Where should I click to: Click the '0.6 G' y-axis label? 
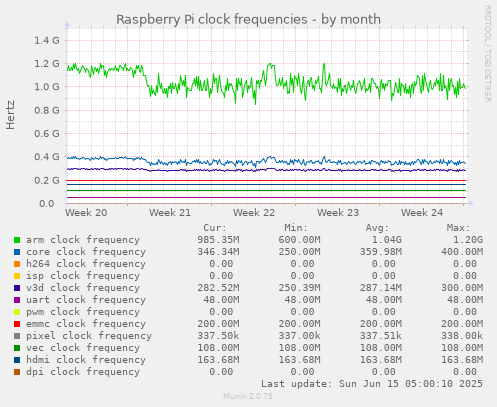pos(47,134)
